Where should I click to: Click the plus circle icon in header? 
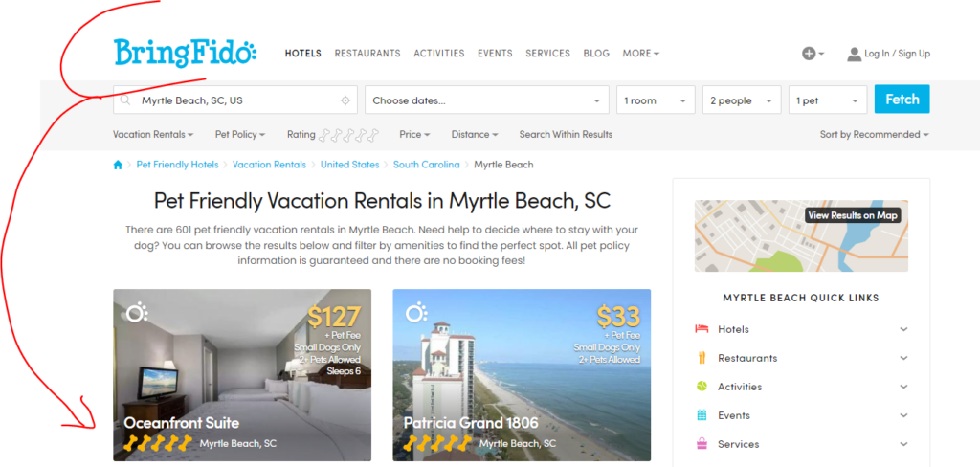pyautogui.click(x=809, y=54)
